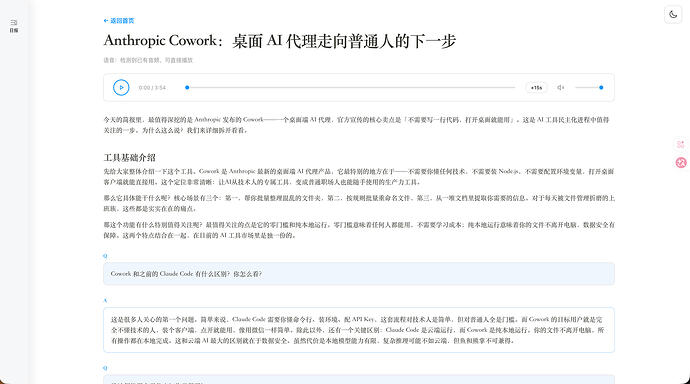Click the 返回首页 back link

[119, 21]
